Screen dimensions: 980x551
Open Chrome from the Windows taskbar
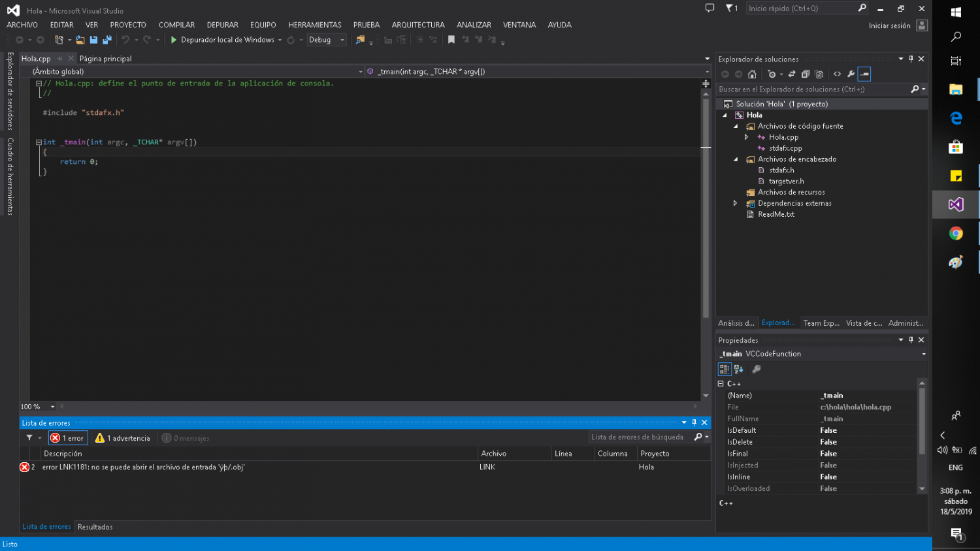[x=956, y=234]
